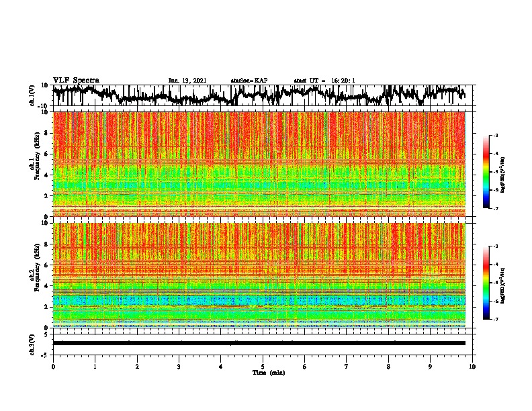Click the time axis tick label "6"
Screen dimensions: 532x411
(x=305, y=367)
